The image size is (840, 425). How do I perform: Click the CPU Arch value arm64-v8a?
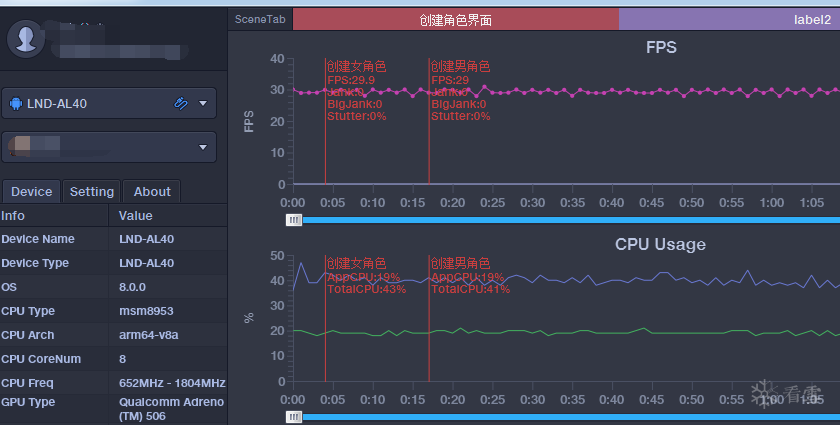148,335
